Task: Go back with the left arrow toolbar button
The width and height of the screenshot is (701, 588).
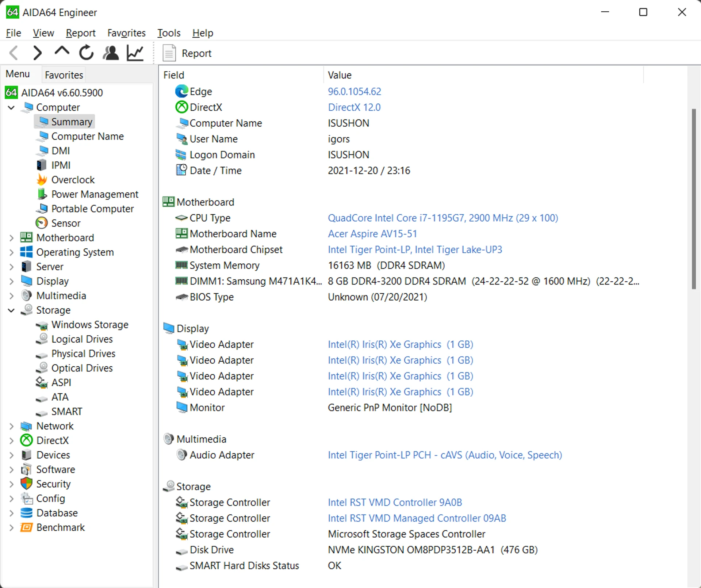Action: click(x=14, y=53)
